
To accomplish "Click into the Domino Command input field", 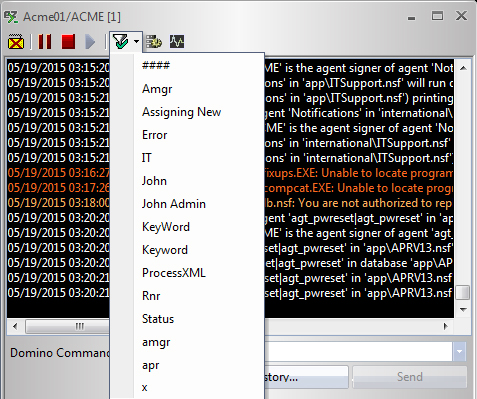I will (359, 352).
